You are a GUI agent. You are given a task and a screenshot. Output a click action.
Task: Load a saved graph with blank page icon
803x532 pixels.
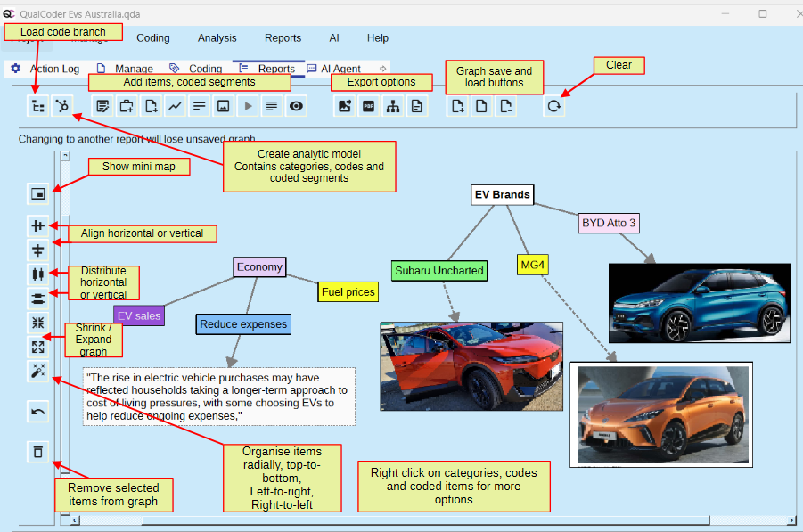tap(482, 106)
